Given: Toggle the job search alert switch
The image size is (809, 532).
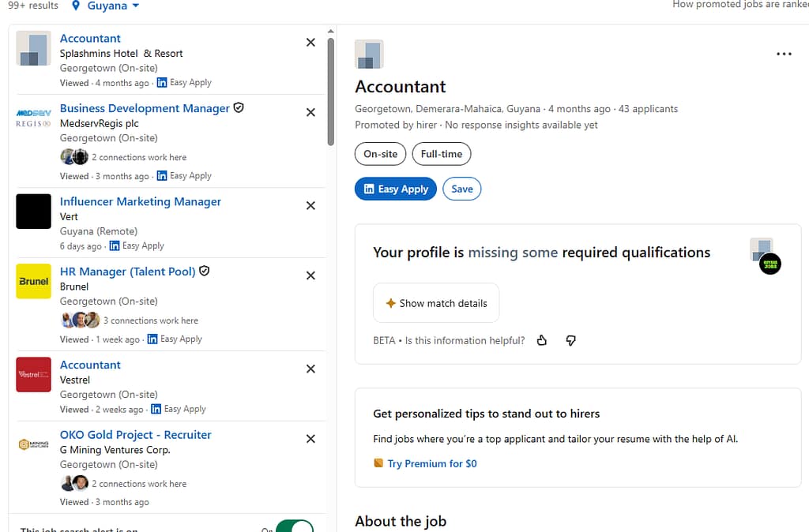Looking at the screenshot, I should pos(293,526).
